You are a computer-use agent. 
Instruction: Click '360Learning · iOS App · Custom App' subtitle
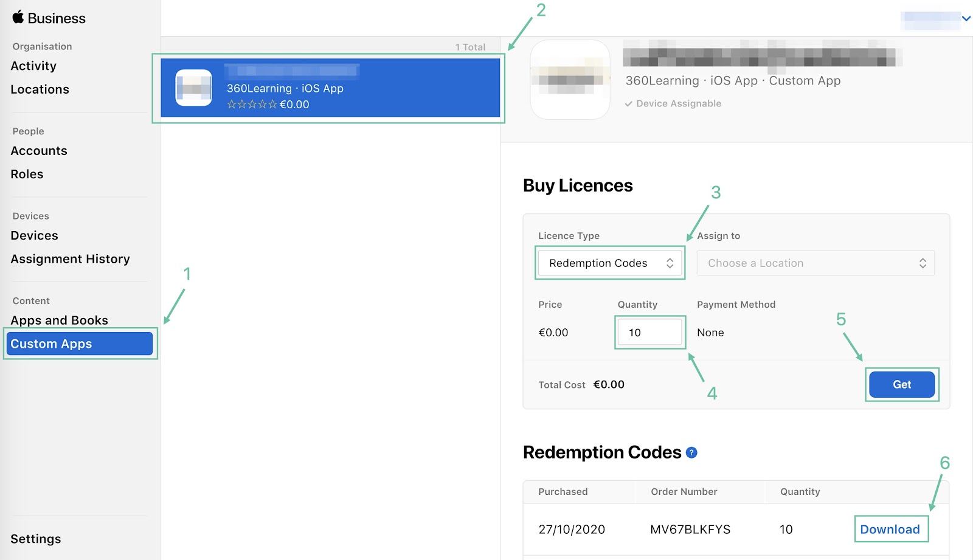(x=733, y=81)
